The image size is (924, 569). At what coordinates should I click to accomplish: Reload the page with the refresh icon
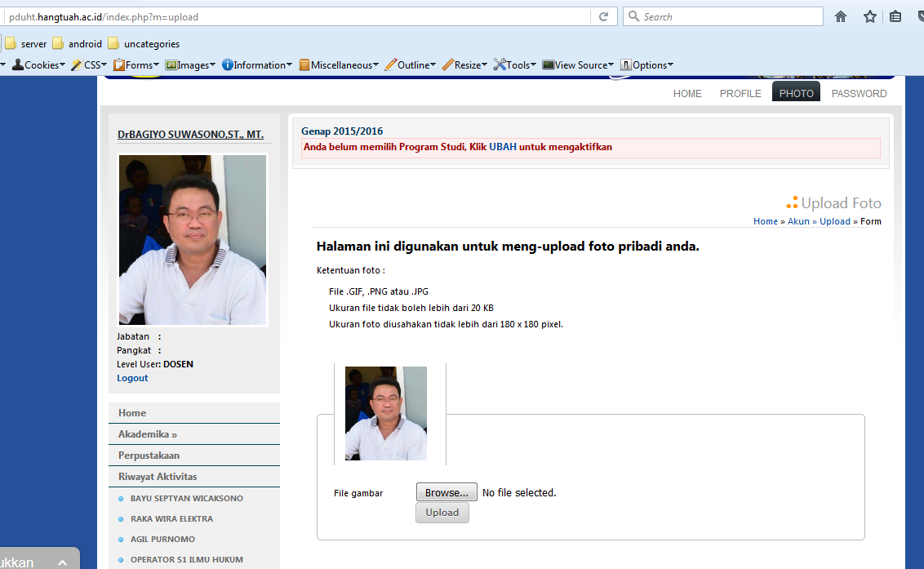point(603,16)
